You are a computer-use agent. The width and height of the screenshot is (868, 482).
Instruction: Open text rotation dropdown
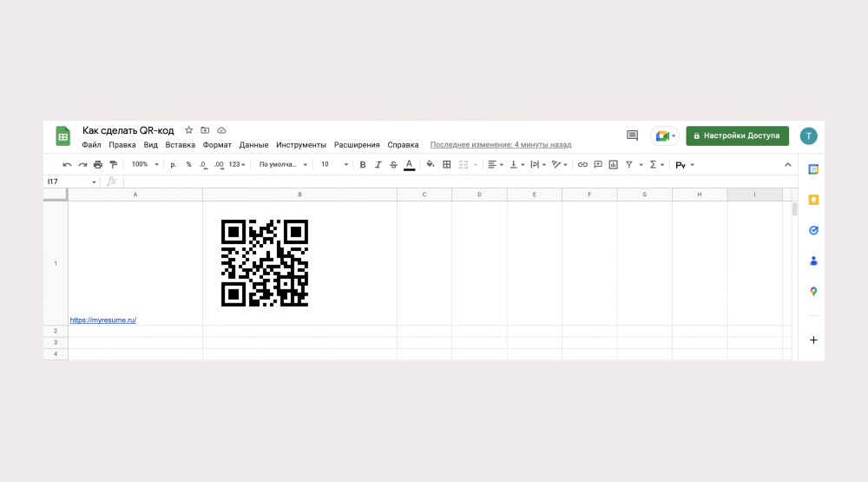click(x=559, y=164)
